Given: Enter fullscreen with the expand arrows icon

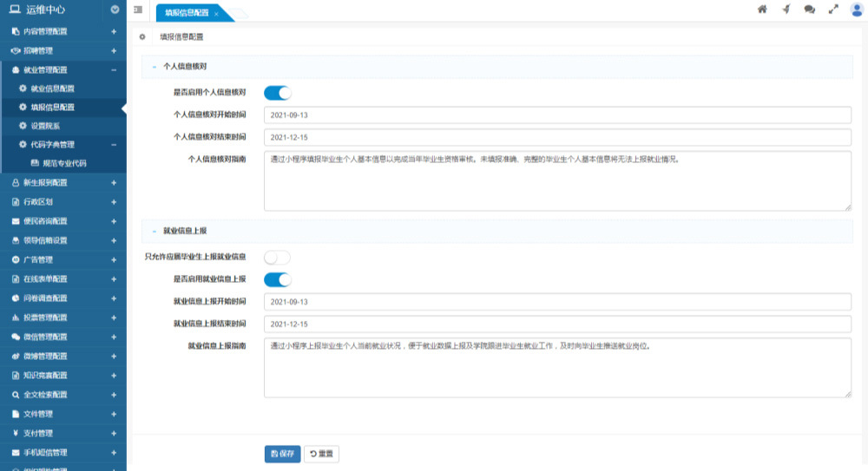Looking at the screenshot, I should [x=833, y=10].
